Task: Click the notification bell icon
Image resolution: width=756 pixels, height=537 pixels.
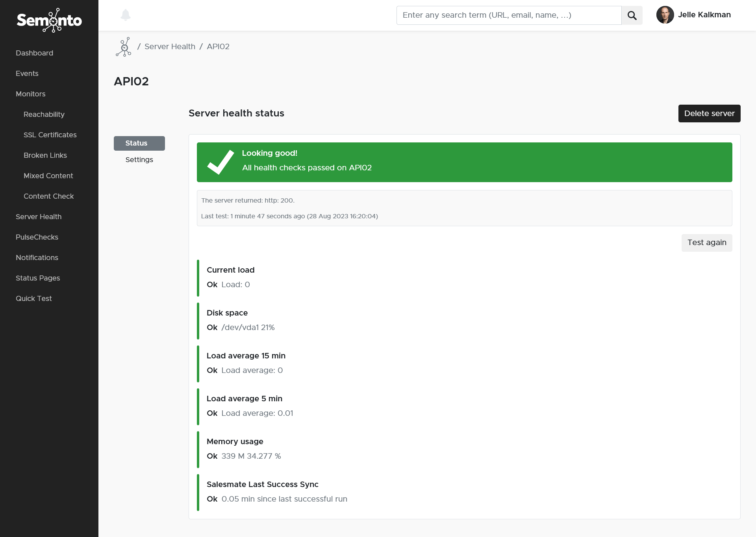Action: 126,15
